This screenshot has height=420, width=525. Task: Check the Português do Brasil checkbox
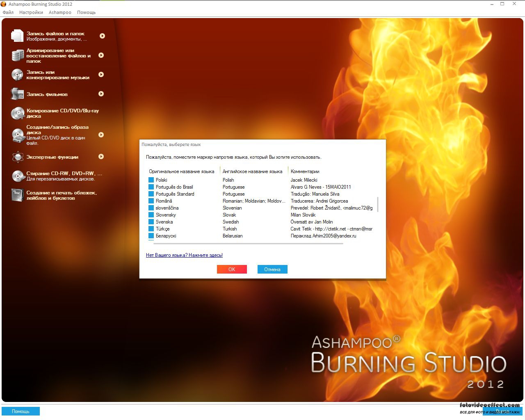pos(151,187)
